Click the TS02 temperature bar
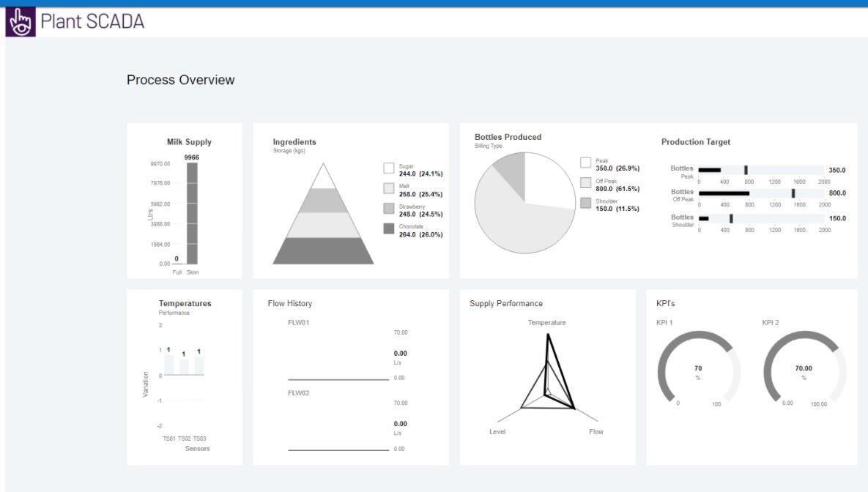The image size is (868, 492). click(184, 367)
